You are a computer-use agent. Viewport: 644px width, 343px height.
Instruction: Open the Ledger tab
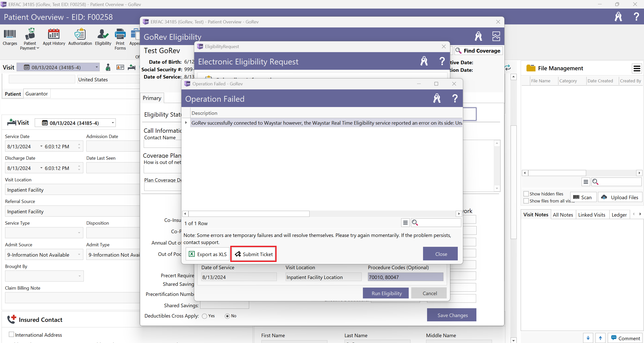[x=619, y=215]
